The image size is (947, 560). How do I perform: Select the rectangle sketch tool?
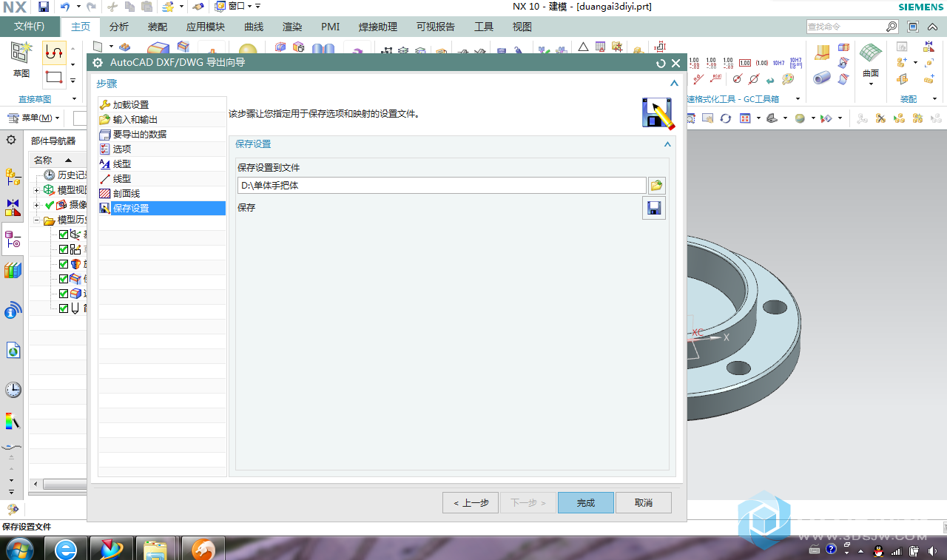[x=54, y=76]
